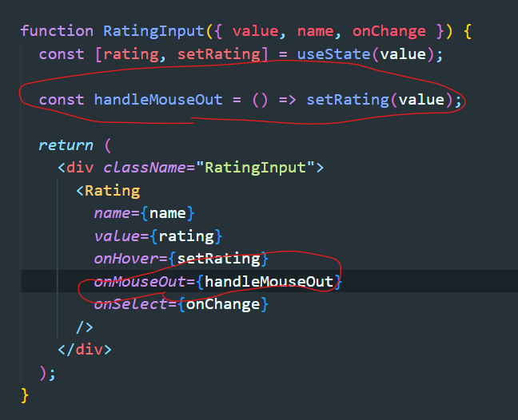Viewport: 518px width, 420px height.
Task: Click the onHover prop name
Action: [126, 259]
